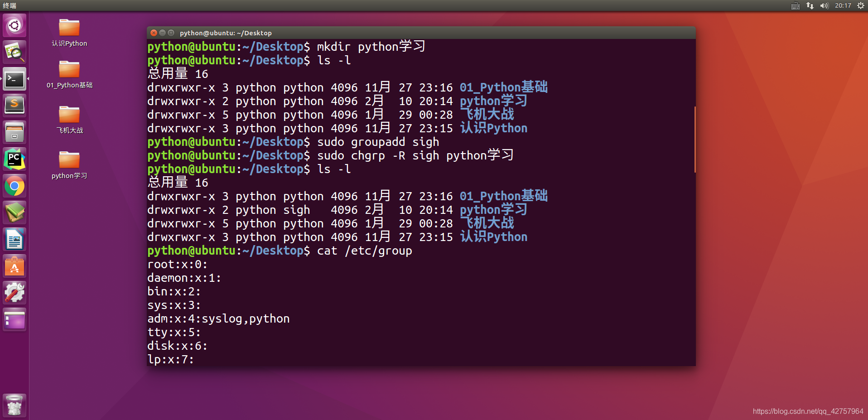Open the workspace switcher launcher icon
The image size is (868, 420).
tap(14, 319)
